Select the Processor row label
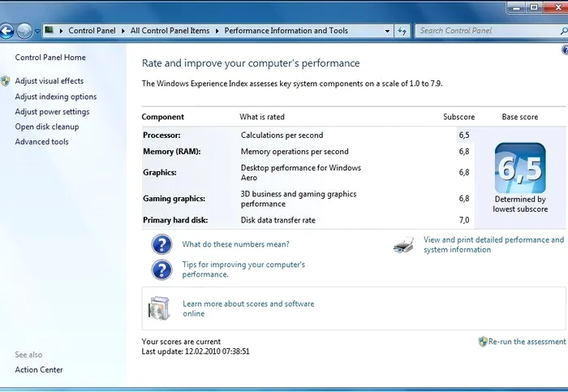Image resolution: width=568 pixels, height=392 pixels. pos(161,136)
